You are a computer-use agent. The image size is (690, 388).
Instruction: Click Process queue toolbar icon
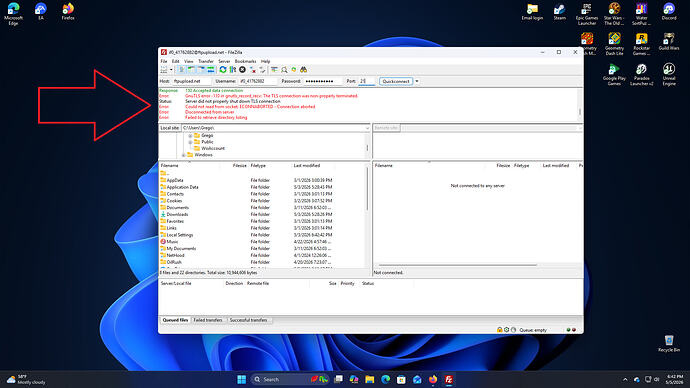point(233,70)
